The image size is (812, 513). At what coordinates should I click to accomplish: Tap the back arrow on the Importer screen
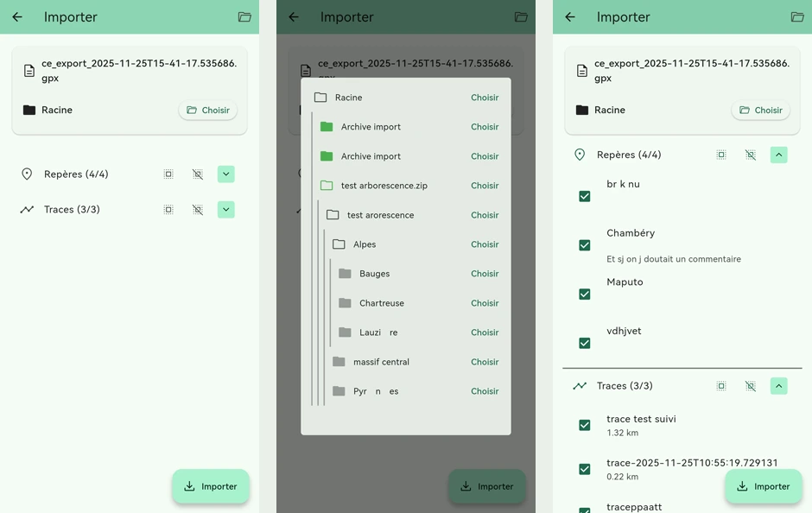point(17,17)
